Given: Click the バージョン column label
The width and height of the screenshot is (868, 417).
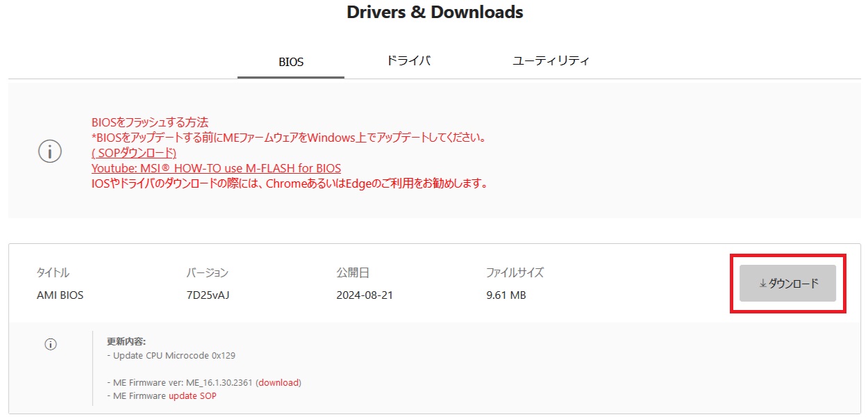Looking at the screenshot, I should click(x=208, y=272).
